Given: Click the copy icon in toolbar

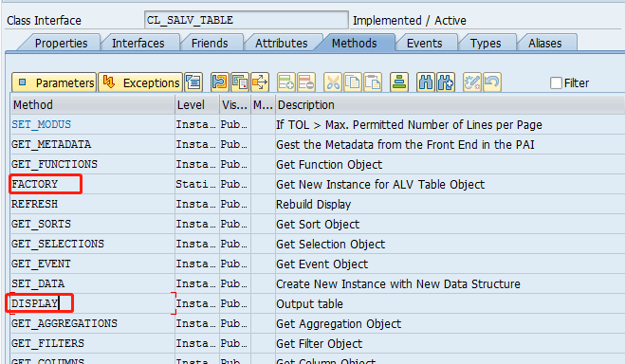Looking at the screenshot, I should pos(353,82).
